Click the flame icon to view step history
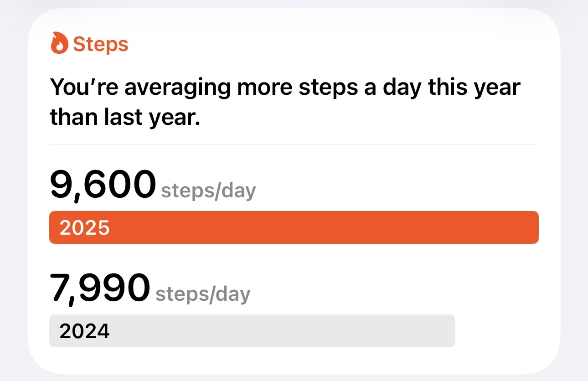588x381 pixels. [59, 42]
